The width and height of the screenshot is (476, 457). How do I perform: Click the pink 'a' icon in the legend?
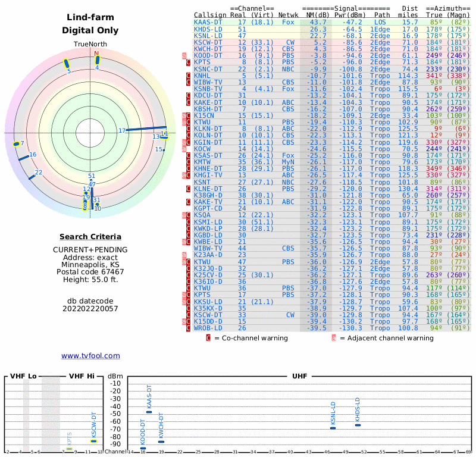pos(334,338)
